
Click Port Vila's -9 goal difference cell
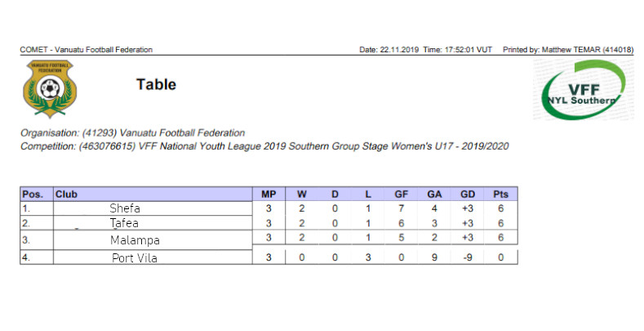[x=468, y=257]
